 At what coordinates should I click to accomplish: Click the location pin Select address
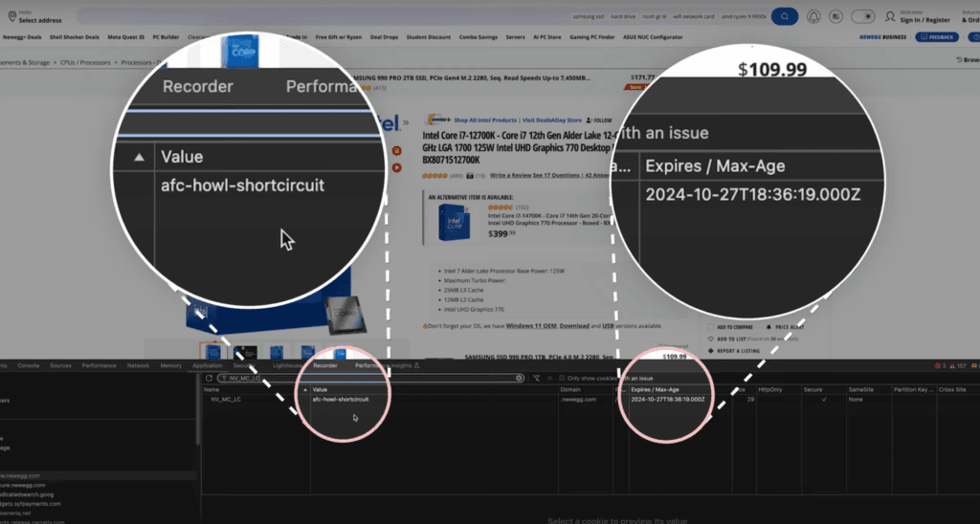pyautogui.click(x=11, y=16)
